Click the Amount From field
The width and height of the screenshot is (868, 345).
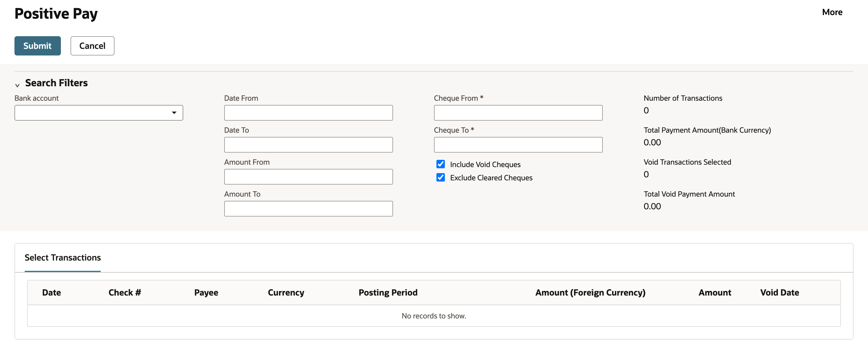tap(308, 177)
